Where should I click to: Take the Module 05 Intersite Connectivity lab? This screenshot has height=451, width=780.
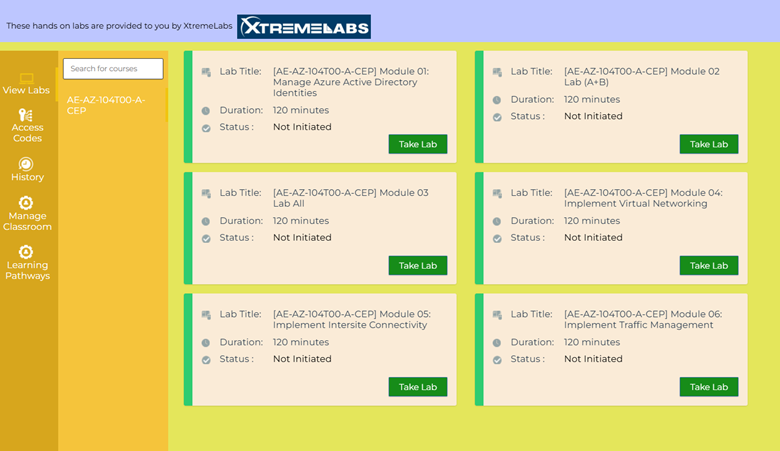point(418,387)
